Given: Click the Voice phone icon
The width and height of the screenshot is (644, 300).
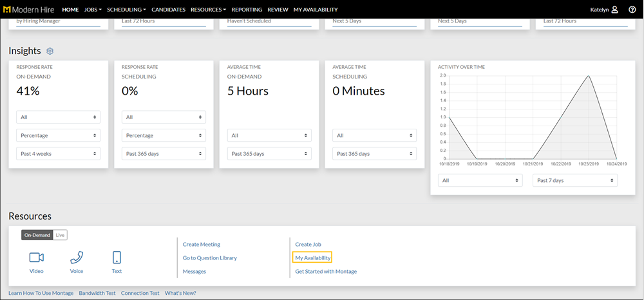Looking at the screenshot, I should point(77,258).
